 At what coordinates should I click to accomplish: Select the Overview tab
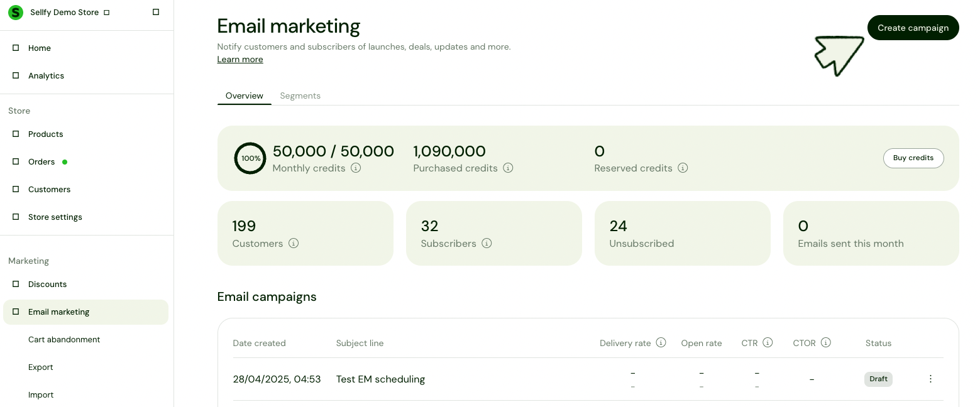pos(244,96)
